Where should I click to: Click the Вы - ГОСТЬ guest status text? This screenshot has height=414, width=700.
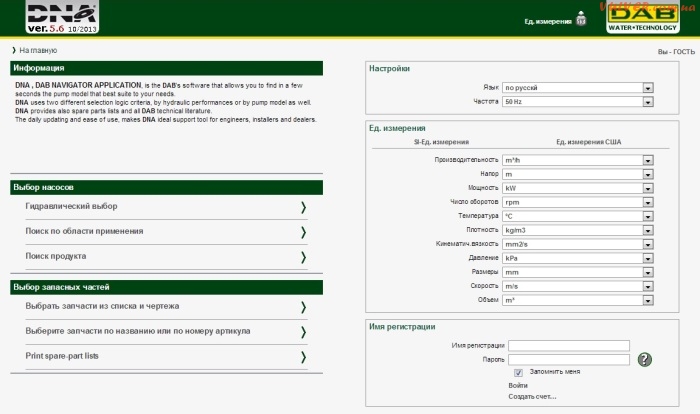pyautogui.click(x=676, y=52)
